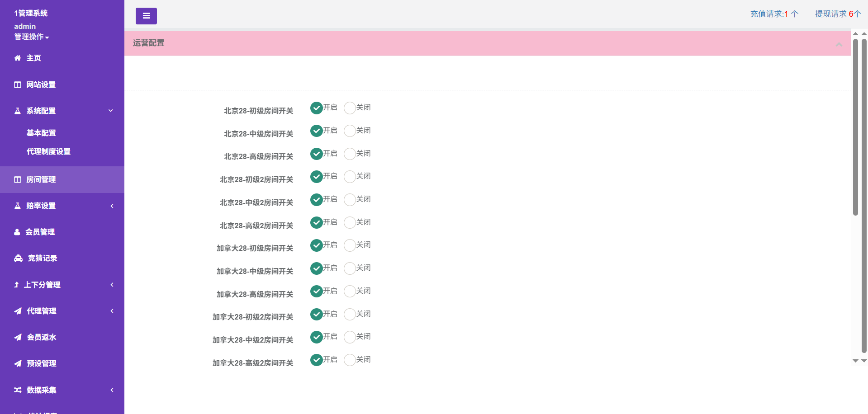Open the 代理制度设置 submenu item

pos(48,151)
